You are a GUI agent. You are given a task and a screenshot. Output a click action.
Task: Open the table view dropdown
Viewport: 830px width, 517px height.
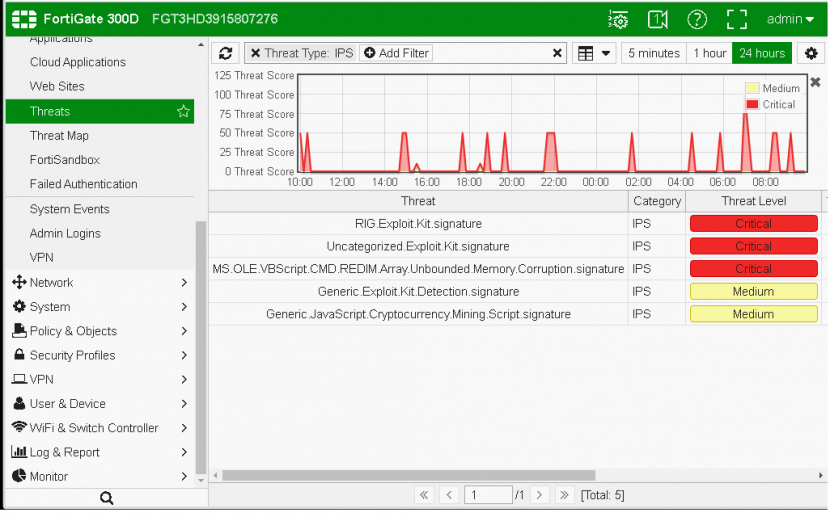pos(594,53)
